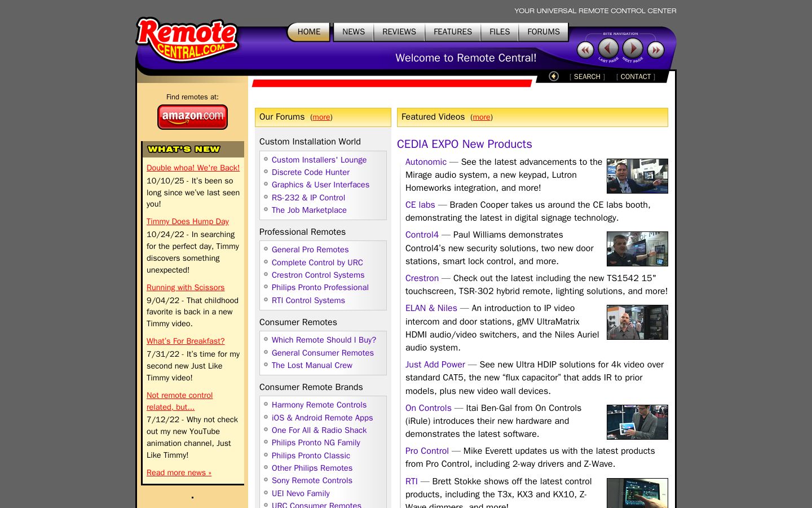The image size is (812, 508).
Task: Open the 'Running with Scissors' news link
Action: coord(186,287)
